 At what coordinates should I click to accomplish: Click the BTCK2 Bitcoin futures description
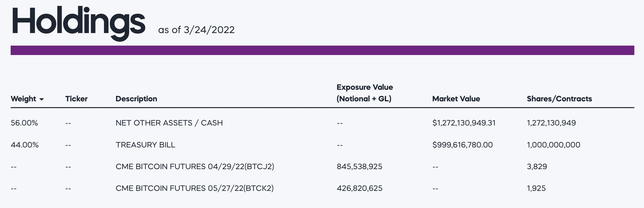pyautogui.click(x=195, y=188)
